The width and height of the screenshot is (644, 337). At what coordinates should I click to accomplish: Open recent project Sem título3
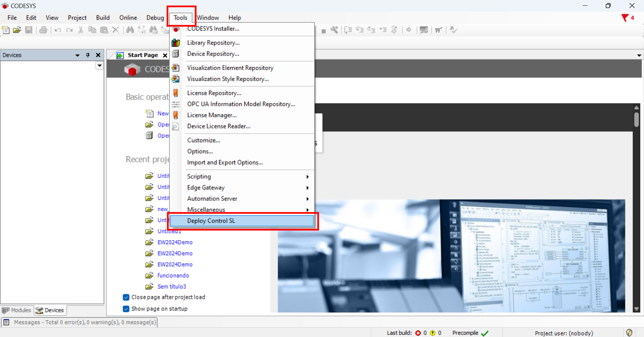pos(172,286)
